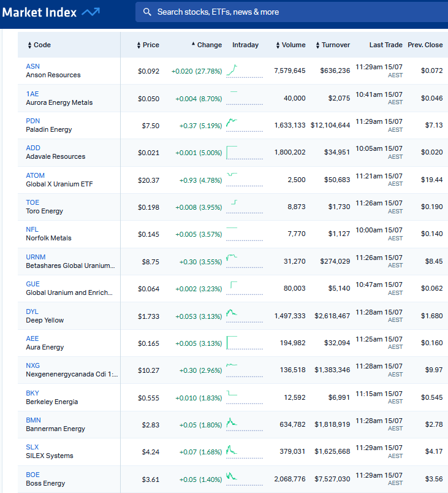Click the Norfolk Metals company name

(x=48, y=238)
